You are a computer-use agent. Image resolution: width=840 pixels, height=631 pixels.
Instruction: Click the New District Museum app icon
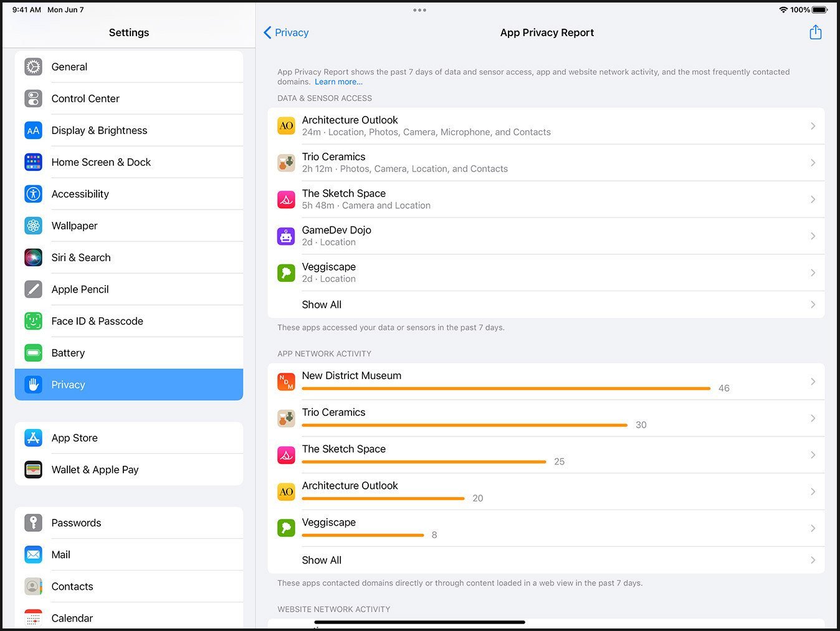tap(286, 381)
